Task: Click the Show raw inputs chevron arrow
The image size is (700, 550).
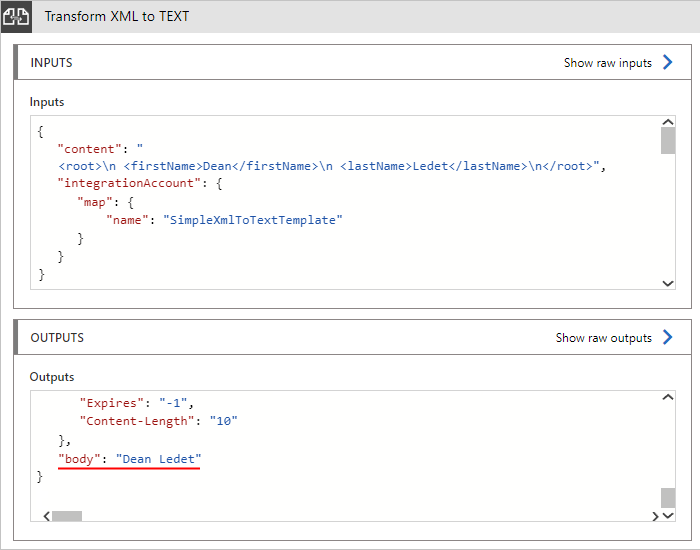Action: pyautogui.click(x=667, y=62)
